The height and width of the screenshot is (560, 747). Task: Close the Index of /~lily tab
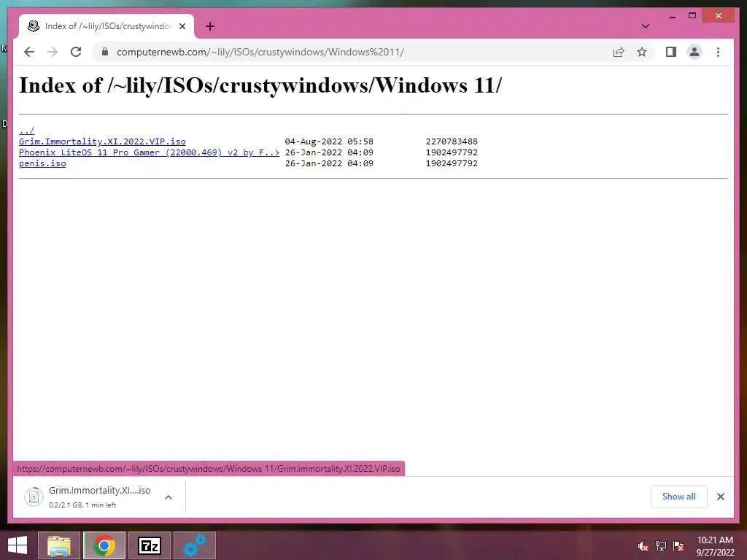coord(182,26)
